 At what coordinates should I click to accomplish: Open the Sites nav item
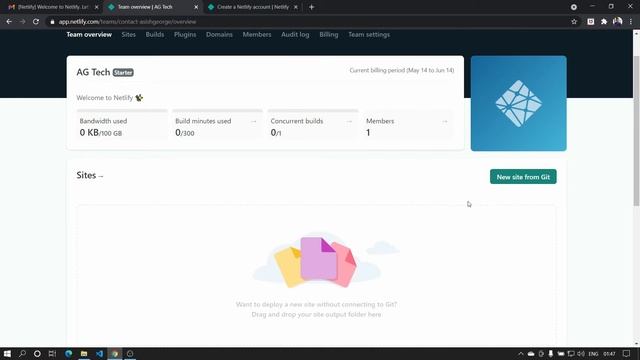(x=129, y=35)
